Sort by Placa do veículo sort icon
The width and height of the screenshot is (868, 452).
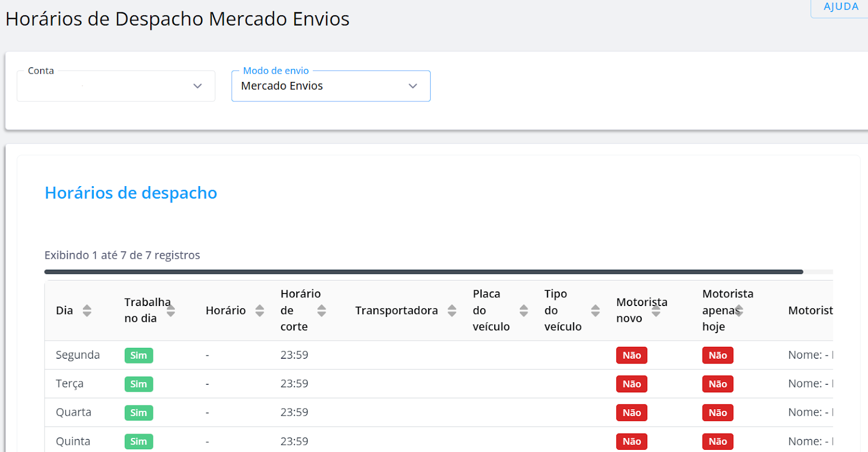pos(524,310)
